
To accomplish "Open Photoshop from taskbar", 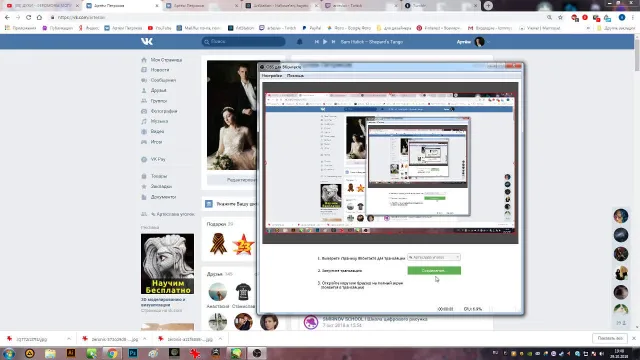I will [x=133, y=353].
